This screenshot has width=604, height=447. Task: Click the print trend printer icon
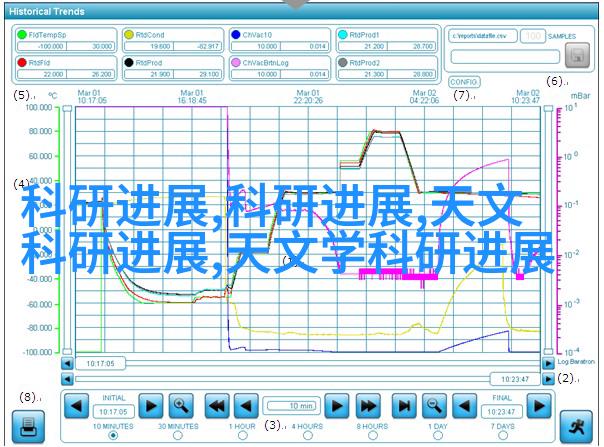[x=28, y=427]
